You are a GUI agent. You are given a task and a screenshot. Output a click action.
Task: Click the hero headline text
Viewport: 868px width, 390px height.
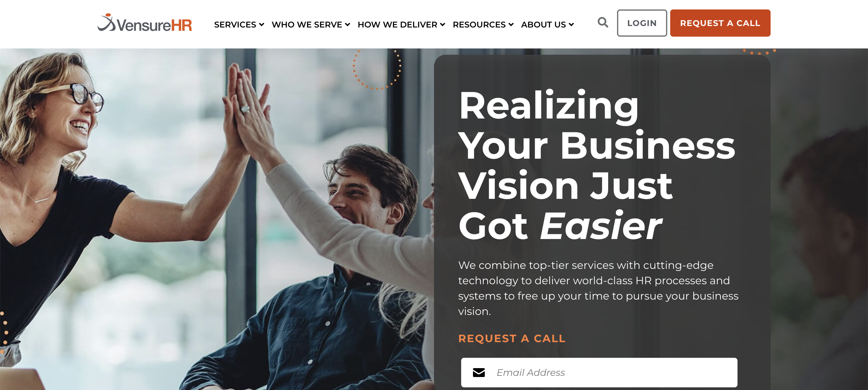pos(596,165)
